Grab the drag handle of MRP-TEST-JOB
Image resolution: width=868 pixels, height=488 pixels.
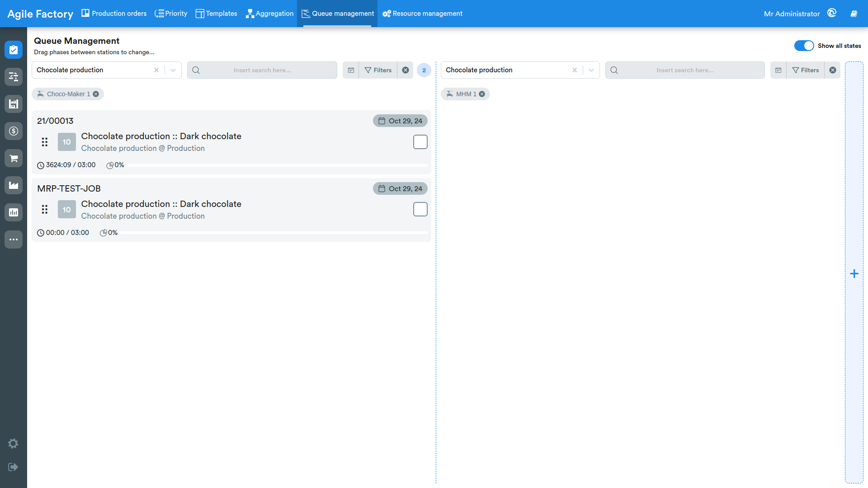click(45, 209)
